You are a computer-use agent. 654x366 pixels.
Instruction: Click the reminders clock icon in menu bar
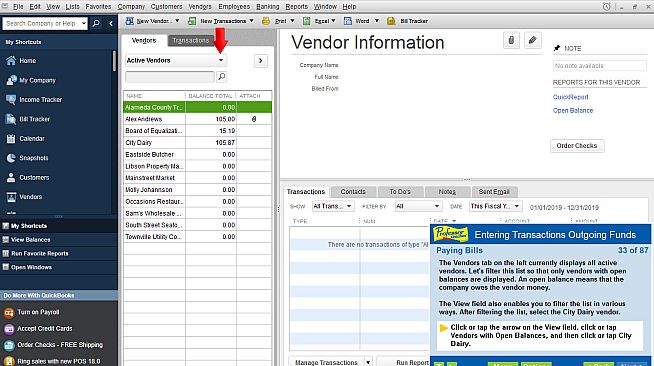(606, 7)
